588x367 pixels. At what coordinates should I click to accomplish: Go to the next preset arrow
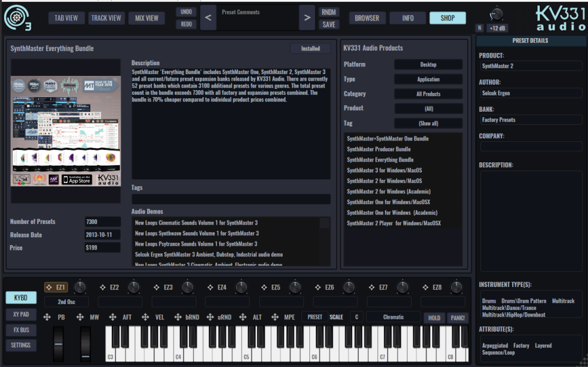click(306, 18)
